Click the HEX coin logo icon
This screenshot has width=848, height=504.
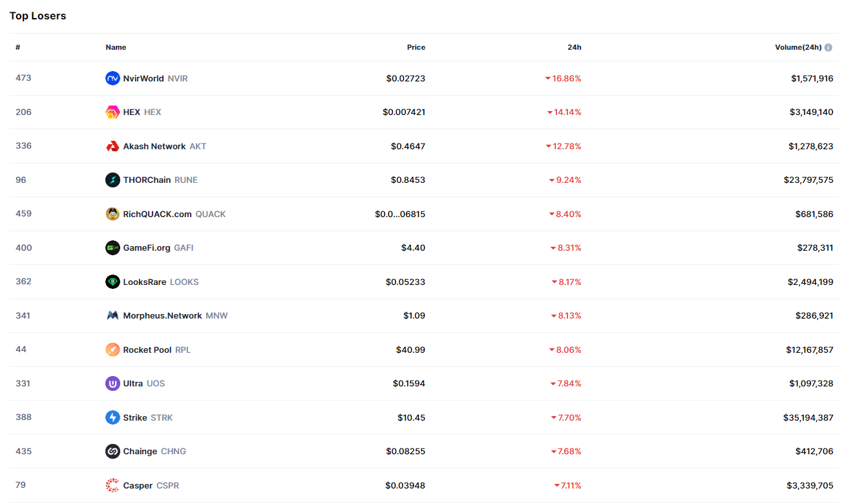pos(112,112)
